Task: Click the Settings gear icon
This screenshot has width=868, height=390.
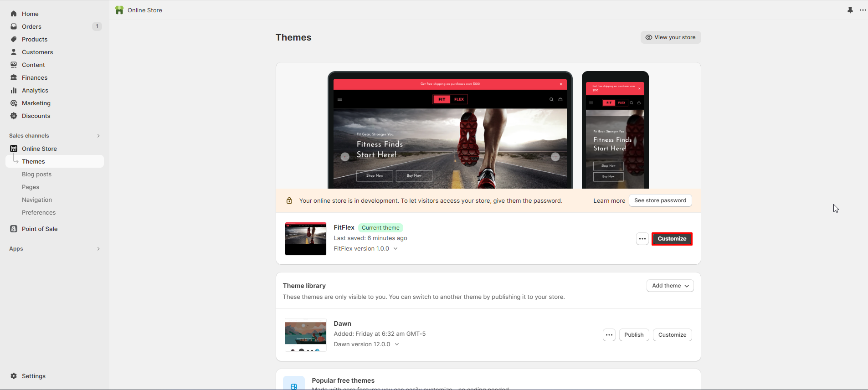Action: pos(14,376)
